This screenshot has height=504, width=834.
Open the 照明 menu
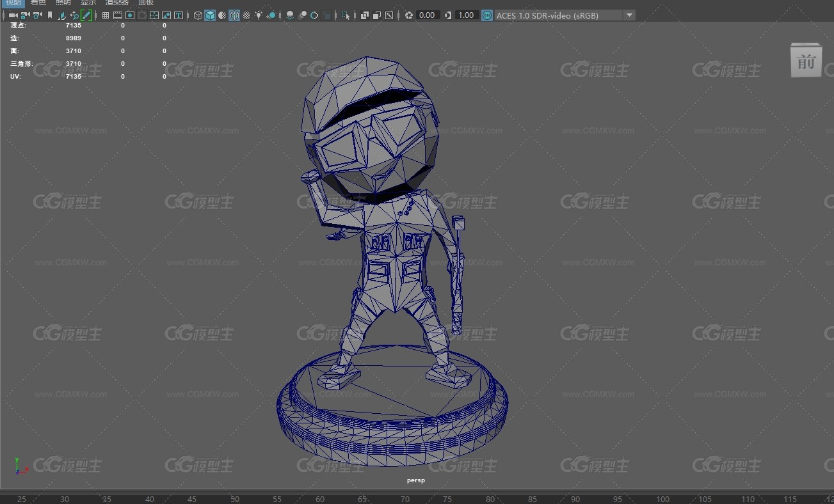coord(63,3)
